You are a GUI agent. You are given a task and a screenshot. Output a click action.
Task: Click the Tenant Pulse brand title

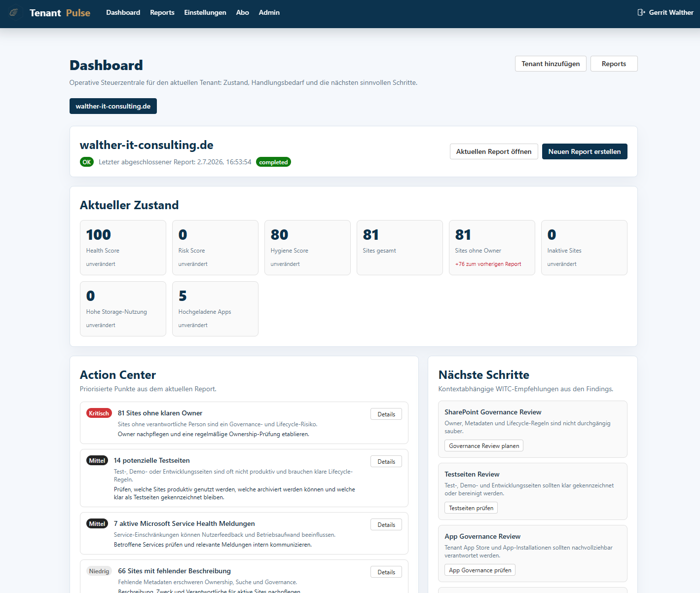(60, 13)
